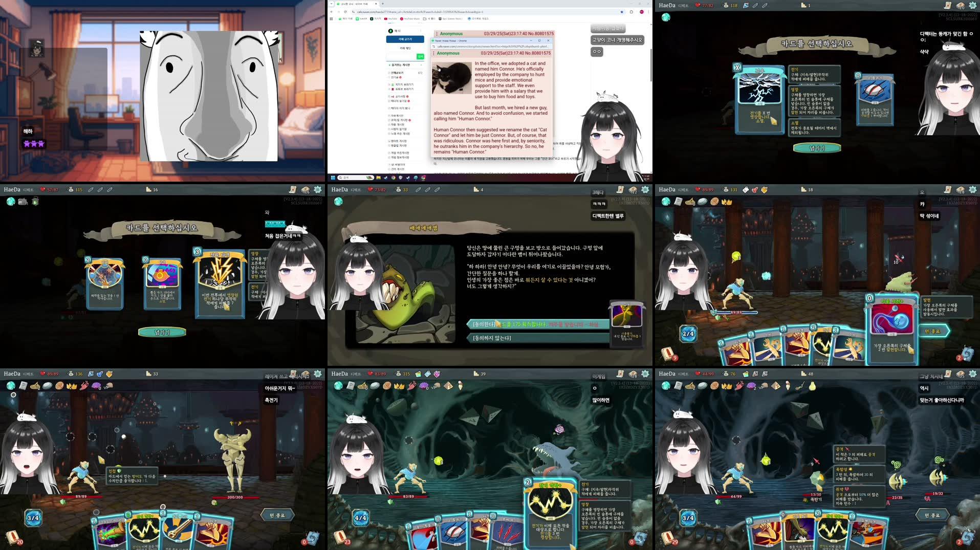This screenshot has height=550, width=980.
Task: Click the Windows Start button
Action: 333,178
